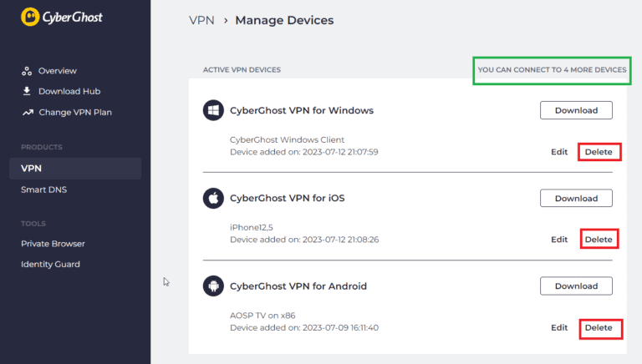Screen dimensions: 642x364
Task: Edit the iPhone12,5 device entry
Action: pyautogui.click(x=559, y=240)
